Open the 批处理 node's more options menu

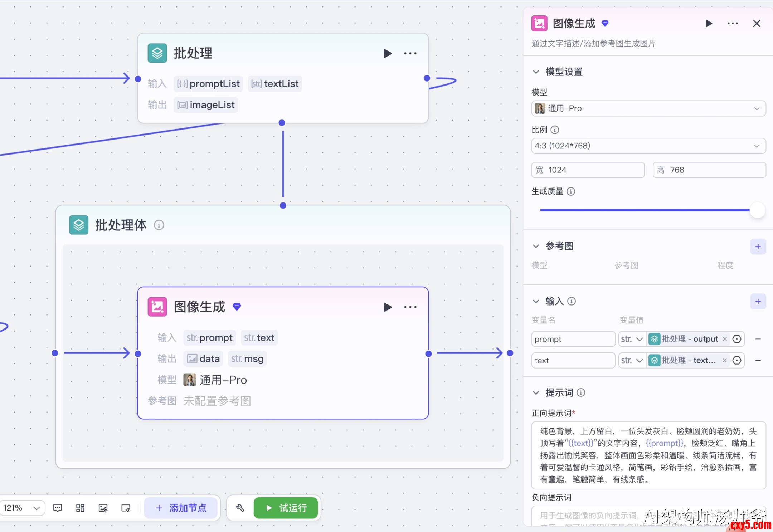(x=410, y=54)
